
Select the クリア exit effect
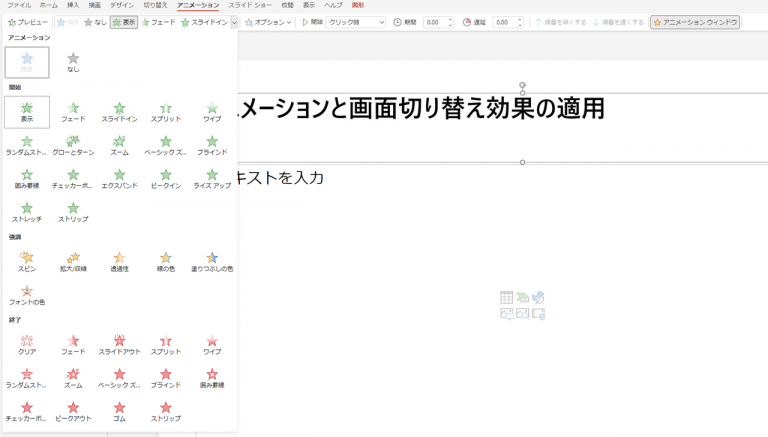[x=27, y=343]
